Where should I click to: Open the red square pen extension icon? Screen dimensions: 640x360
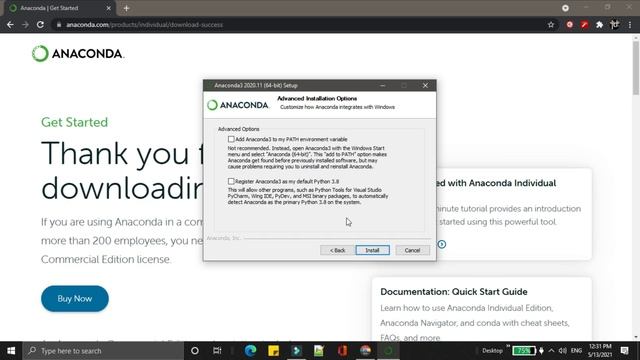tap(584, 25)
